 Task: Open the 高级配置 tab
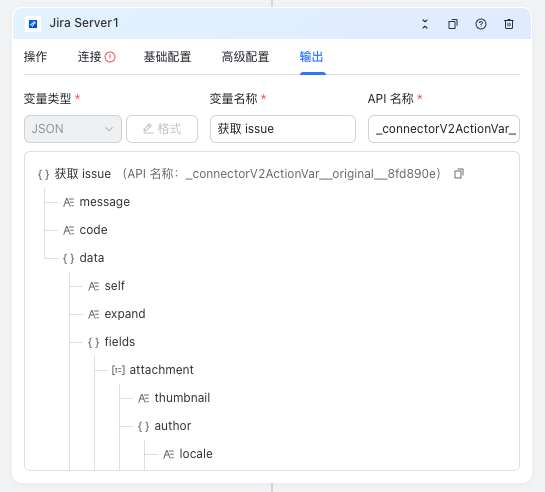(x=245, y=57)
